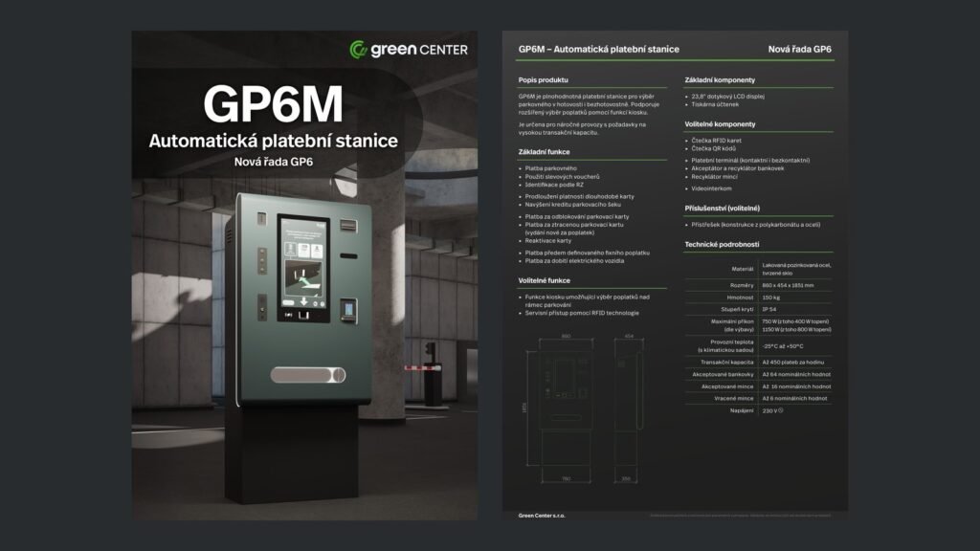
Task: Click the 'Tiskárna účtenek' bullet
Action: pos(714,104)
